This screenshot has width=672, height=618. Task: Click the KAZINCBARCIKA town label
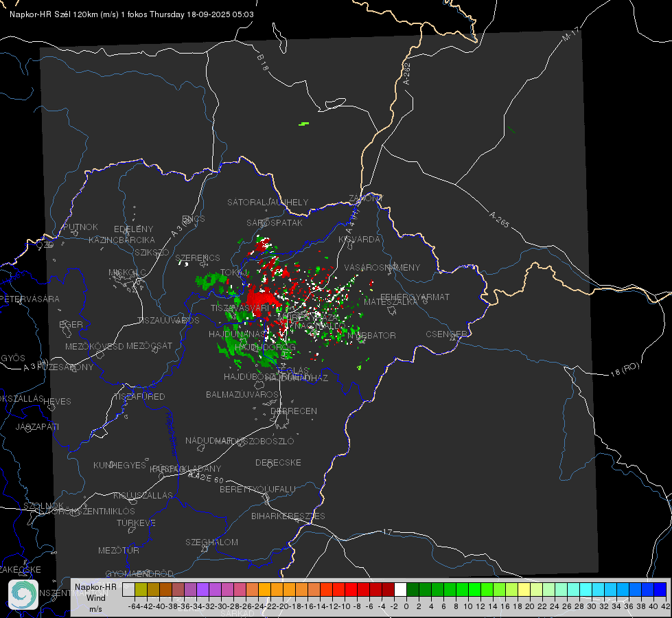tap(121, 240)
